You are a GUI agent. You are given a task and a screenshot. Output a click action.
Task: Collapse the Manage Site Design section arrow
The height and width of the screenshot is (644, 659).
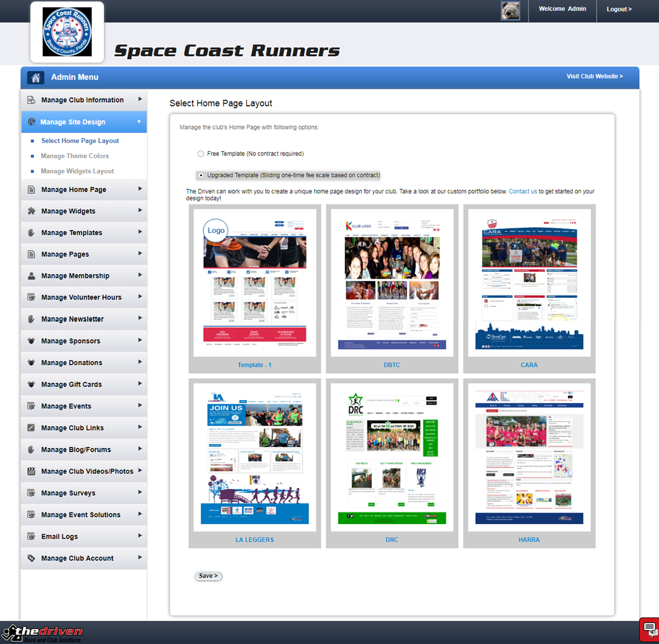139,122
